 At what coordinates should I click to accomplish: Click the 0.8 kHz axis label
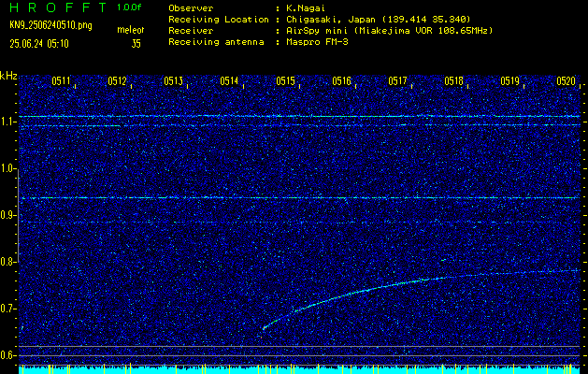(x=8, y=262)
